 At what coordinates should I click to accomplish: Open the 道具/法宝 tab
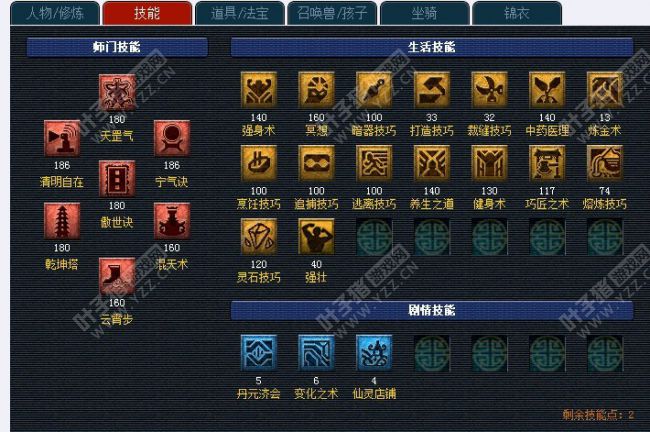click(240, 13)
